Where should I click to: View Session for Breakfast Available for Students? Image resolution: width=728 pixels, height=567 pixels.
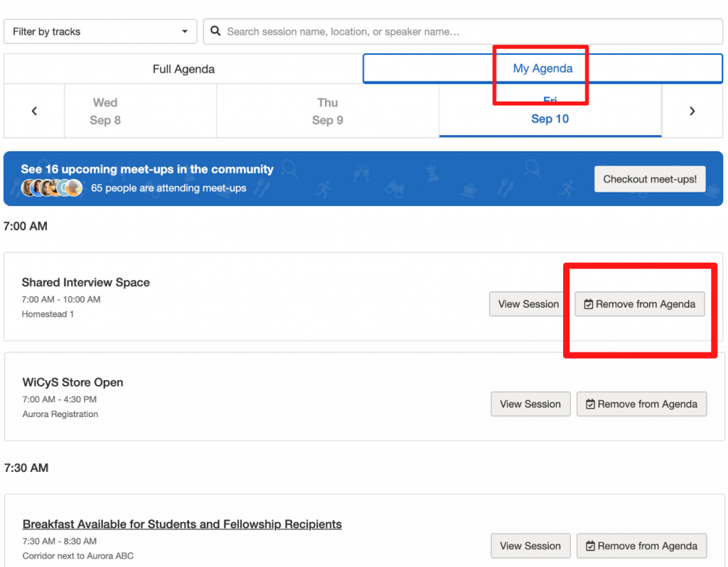pos(530,546)
